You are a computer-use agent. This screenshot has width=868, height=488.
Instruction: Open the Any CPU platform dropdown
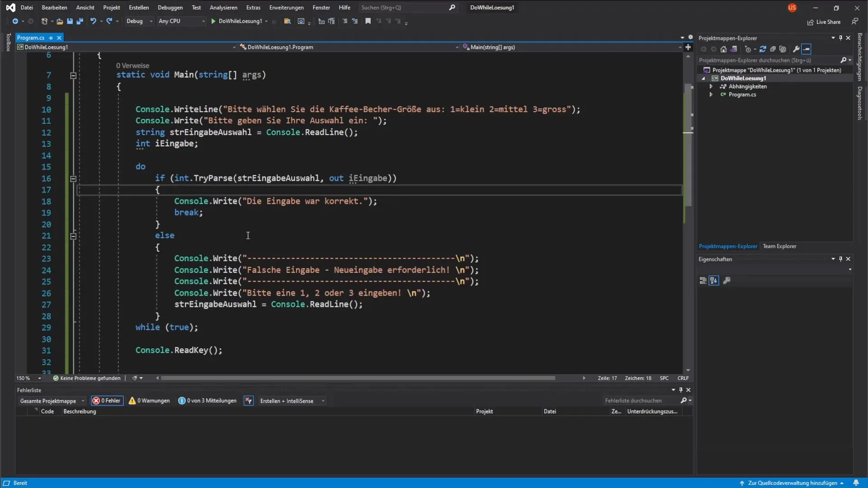click(181, 21)
